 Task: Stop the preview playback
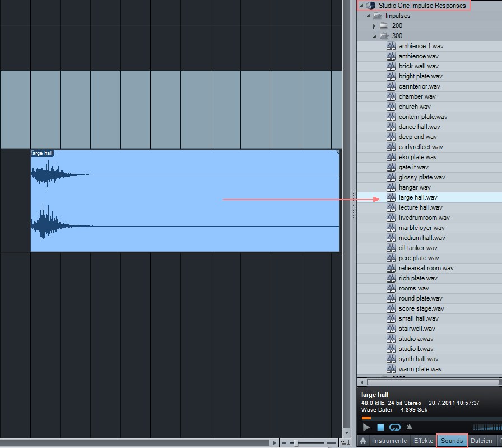(x=380, y=427)
